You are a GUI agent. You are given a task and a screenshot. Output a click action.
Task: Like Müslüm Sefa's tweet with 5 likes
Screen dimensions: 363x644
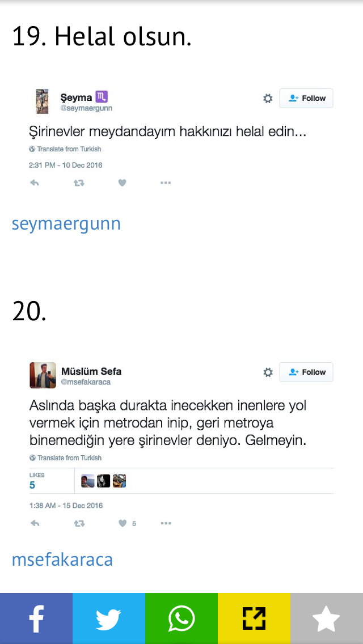coord(127,523)
